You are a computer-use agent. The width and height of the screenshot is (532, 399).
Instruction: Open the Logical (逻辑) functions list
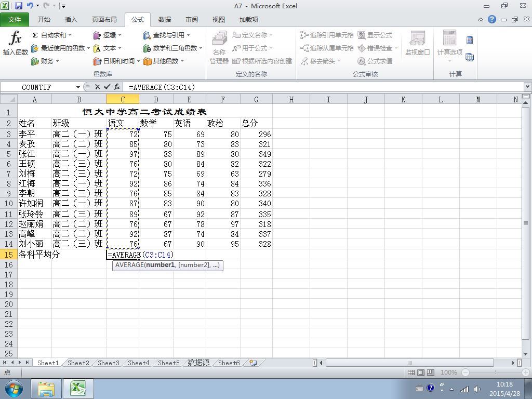(107, 35)
